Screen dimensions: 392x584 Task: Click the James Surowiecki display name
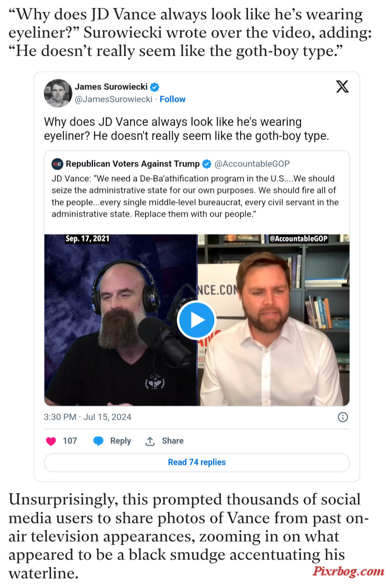click(x=111, y=87)
